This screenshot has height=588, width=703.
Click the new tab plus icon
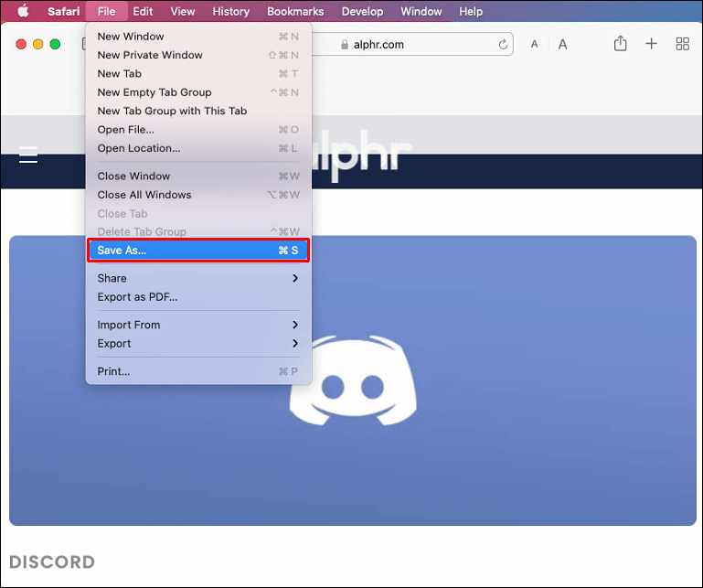(x=651, y=44)
